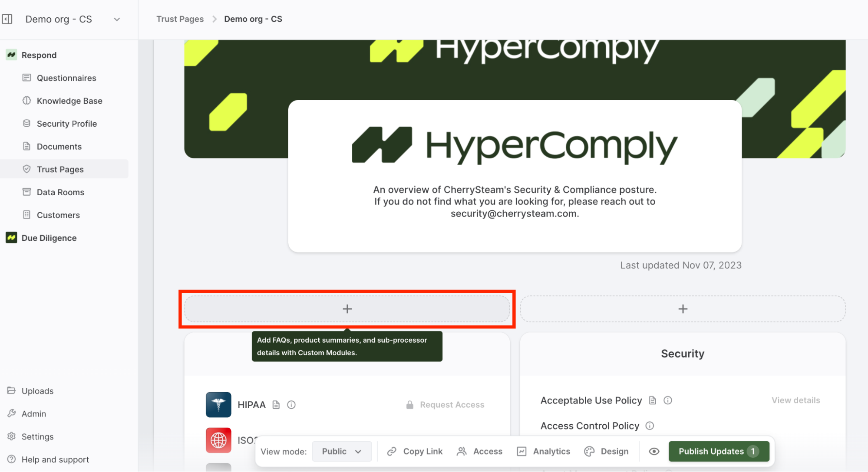The width and height of the screenshot is (868, 472).
Task: Show Access Control Policy info icon
Action: pos(650,426)
